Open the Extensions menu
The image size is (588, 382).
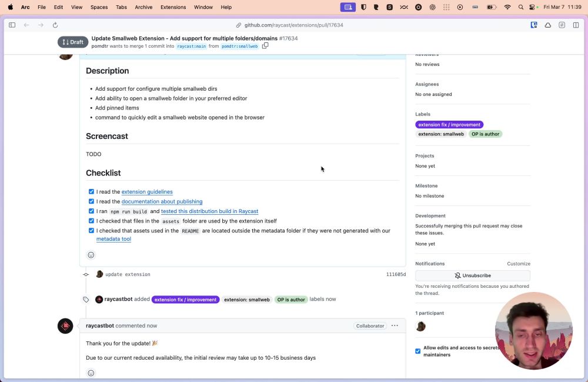173,7
